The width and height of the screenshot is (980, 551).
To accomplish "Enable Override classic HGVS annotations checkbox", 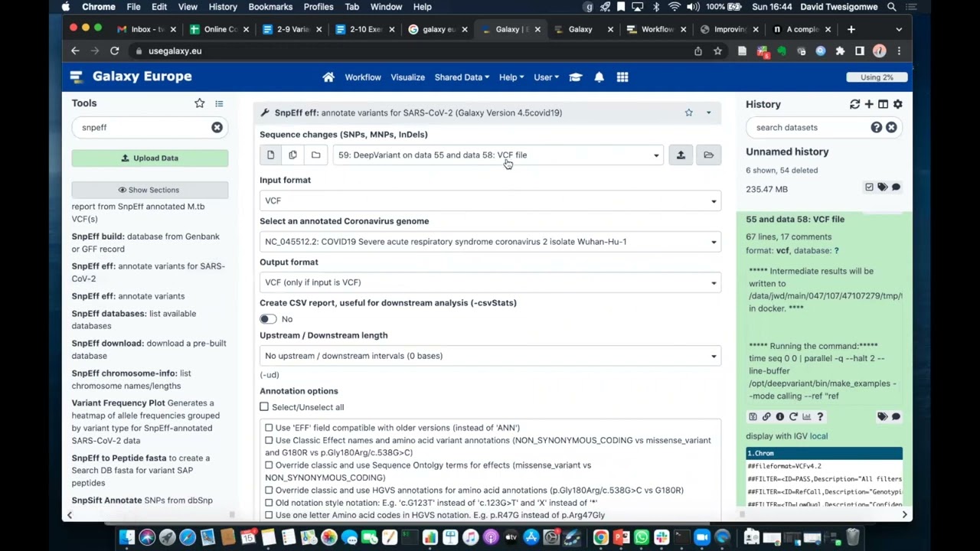I will pyautogui.click(x=269, y=491).
